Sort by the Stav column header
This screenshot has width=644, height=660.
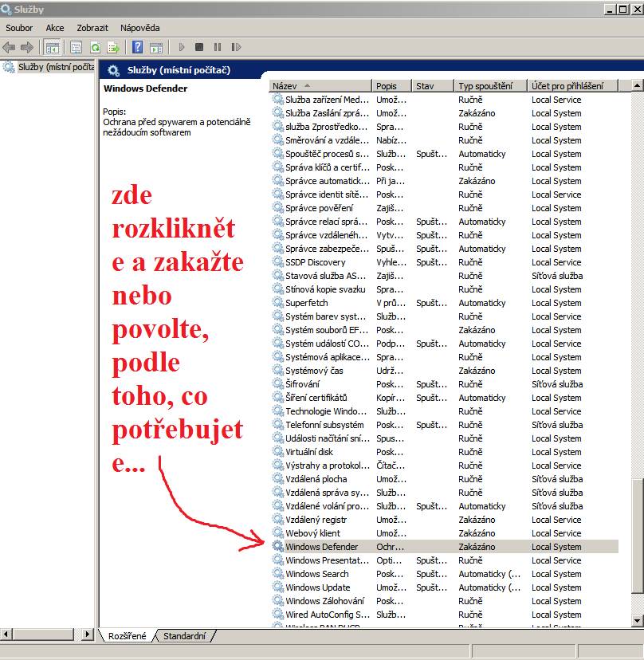pyautogui.click(x=433, y=86)
